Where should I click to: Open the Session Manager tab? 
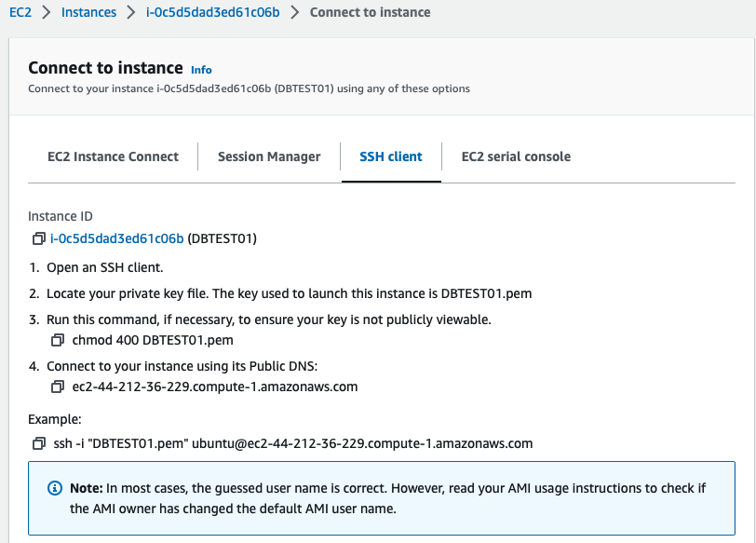tap(269, 156)
